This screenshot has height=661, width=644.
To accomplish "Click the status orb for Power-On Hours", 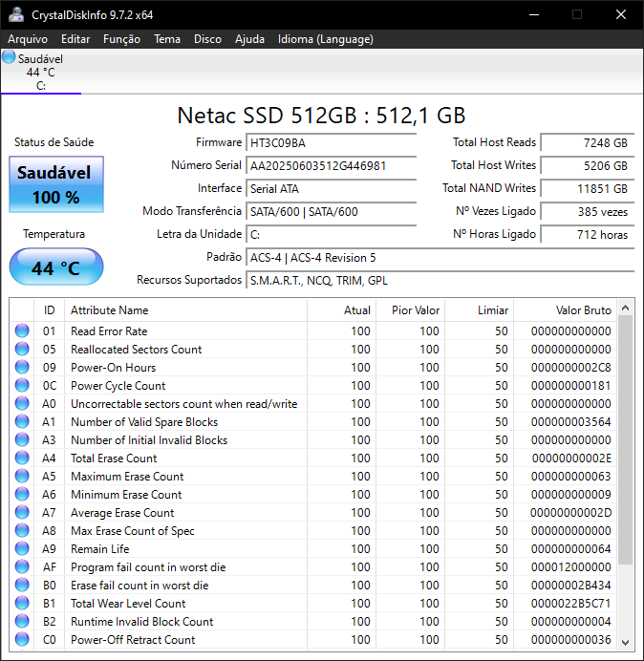I will coord(22,367).
